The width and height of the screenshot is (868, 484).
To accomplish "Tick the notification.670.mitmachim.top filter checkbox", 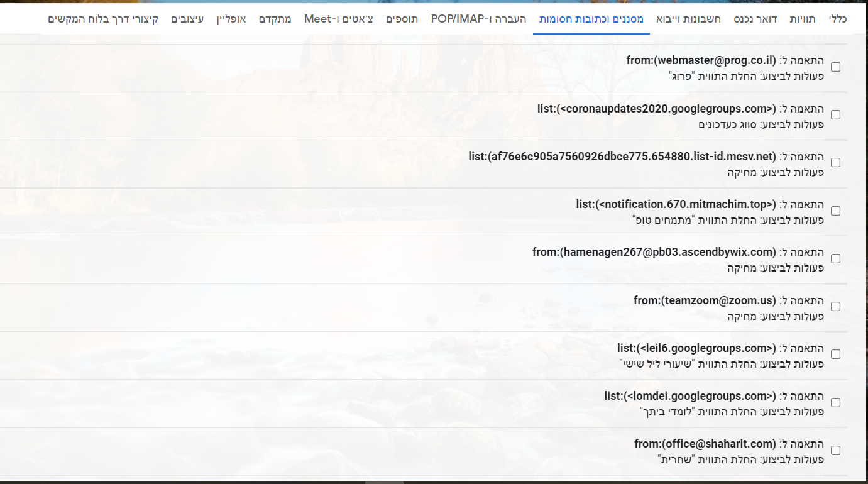I will (x=835, y=211).
